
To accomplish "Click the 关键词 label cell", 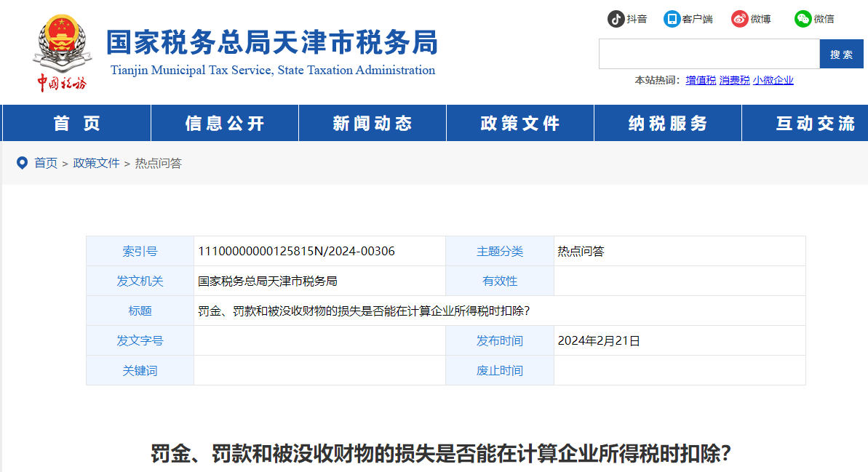I will (x=140, y=371).
